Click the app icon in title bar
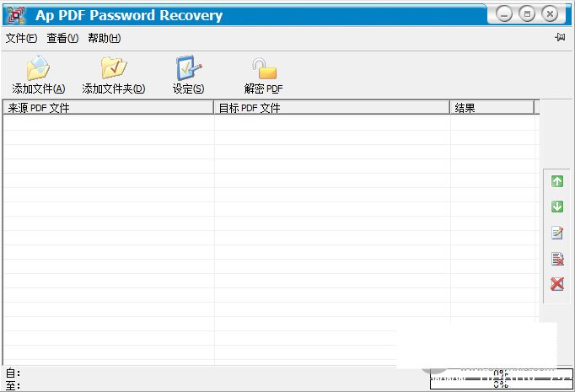 [15, 14]
